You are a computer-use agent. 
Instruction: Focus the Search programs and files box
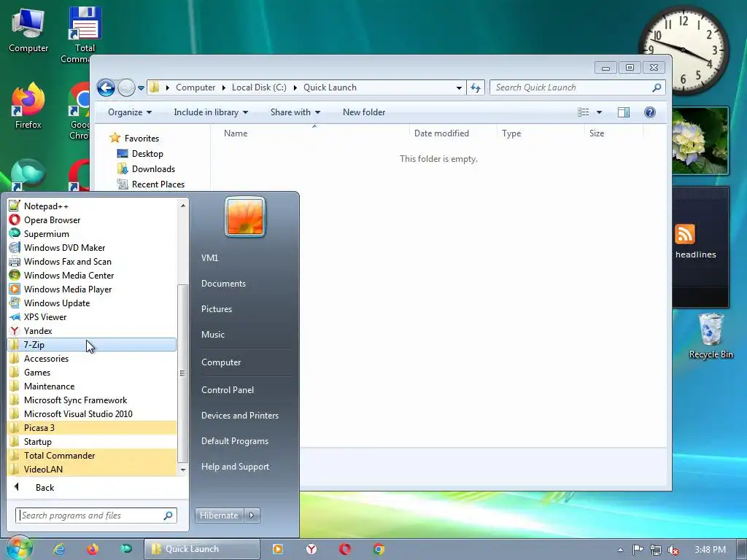pos(96,516)
